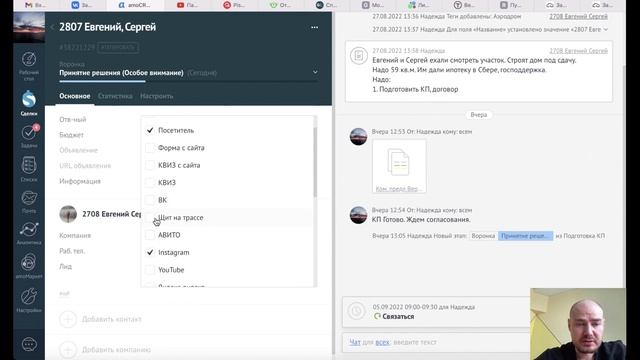
Task: Open the Настройки settings icon
Action: (29, 296)
